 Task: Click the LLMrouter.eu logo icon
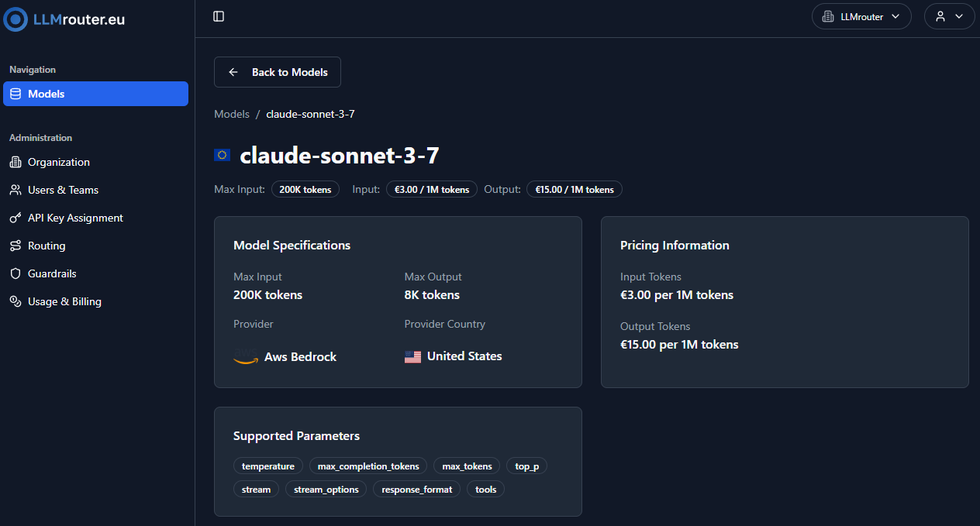tap(16, 19)
